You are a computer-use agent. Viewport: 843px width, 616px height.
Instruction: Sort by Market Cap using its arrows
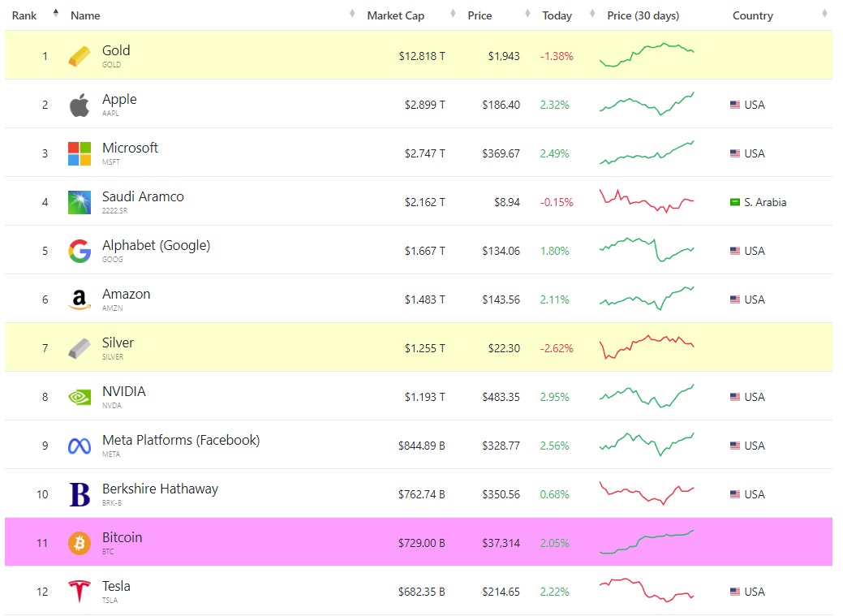click(453, 14)
